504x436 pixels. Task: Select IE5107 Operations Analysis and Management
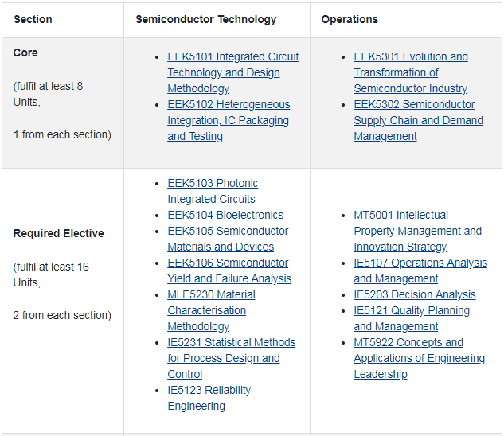[420, 271]
